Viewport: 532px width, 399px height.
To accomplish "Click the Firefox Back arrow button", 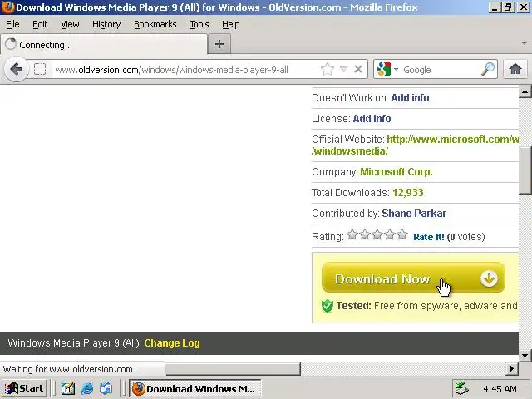I will point(16,70).
